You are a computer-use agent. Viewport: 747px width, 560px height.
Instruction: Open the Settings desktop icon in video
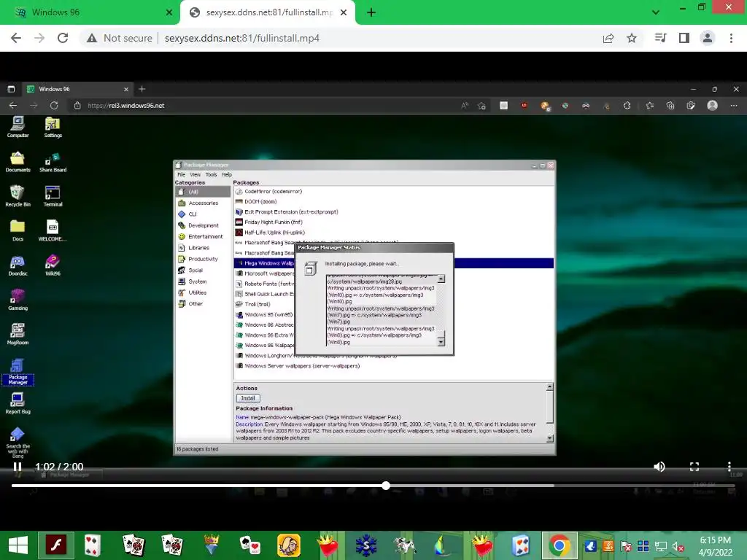[53, 127]
